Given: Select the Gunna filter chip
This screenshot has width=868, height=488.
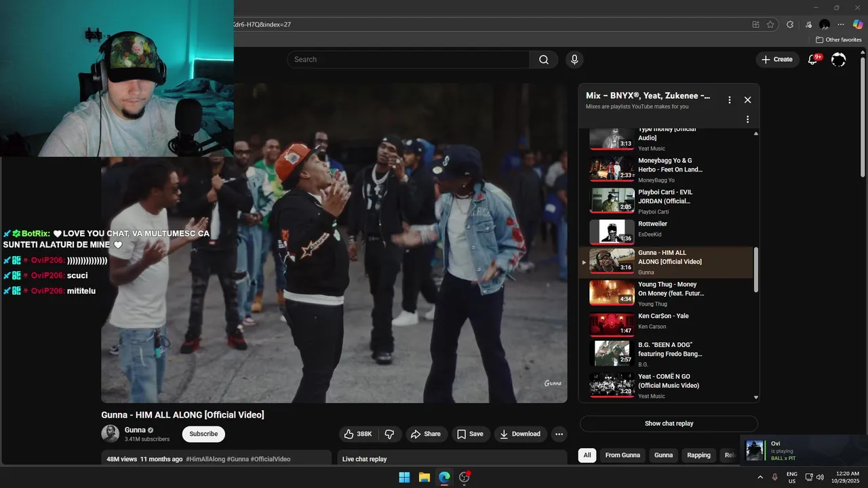Looking at the screenshot, I should coord(663,455).
